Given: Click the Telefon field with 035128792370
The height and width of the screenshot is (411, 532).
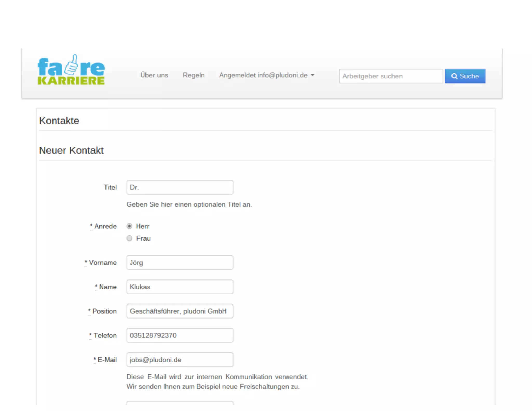Looking at the screenshot, I should tap(180, 335).
